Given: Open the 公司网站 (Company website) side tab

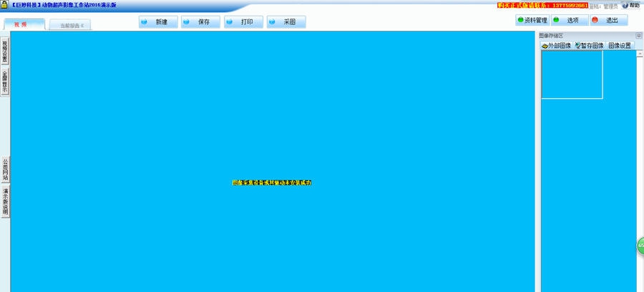Looking at the screenshot, I should click(x=5, y=170).
